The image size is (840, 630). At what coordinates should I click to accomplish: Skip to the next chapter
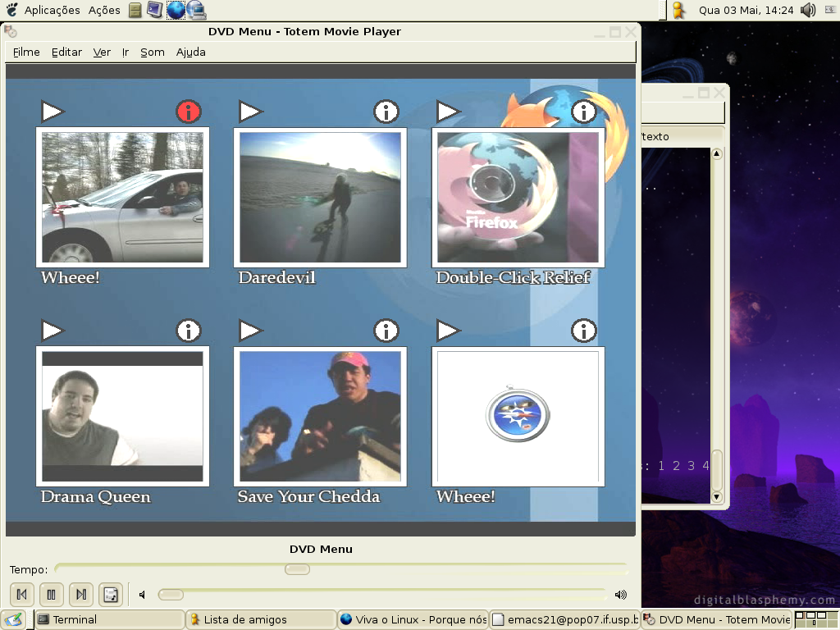coord(81,595)
